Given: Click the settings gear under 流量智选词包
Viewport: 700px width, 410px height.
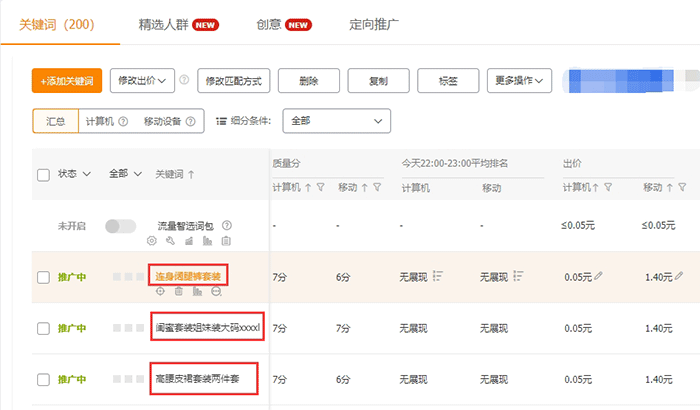Looking at the screenshot, I should point(152,241).
